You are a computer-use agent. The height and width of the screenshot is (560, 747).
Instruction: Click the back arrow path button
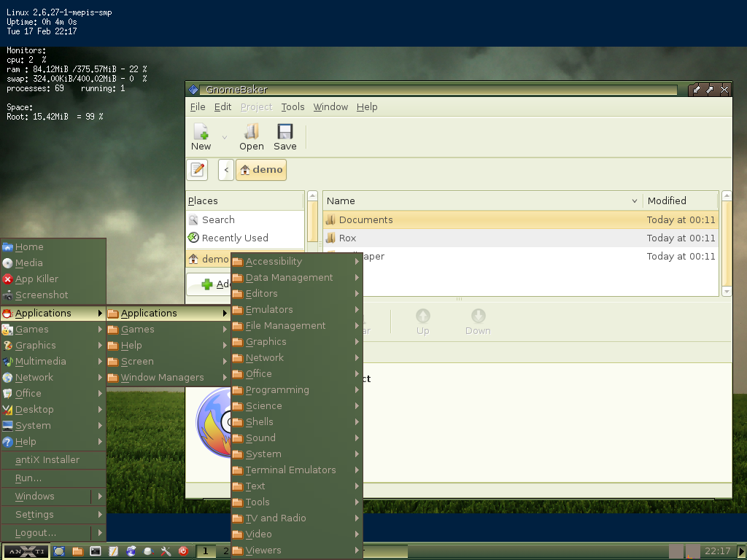[x=226, y=169]
